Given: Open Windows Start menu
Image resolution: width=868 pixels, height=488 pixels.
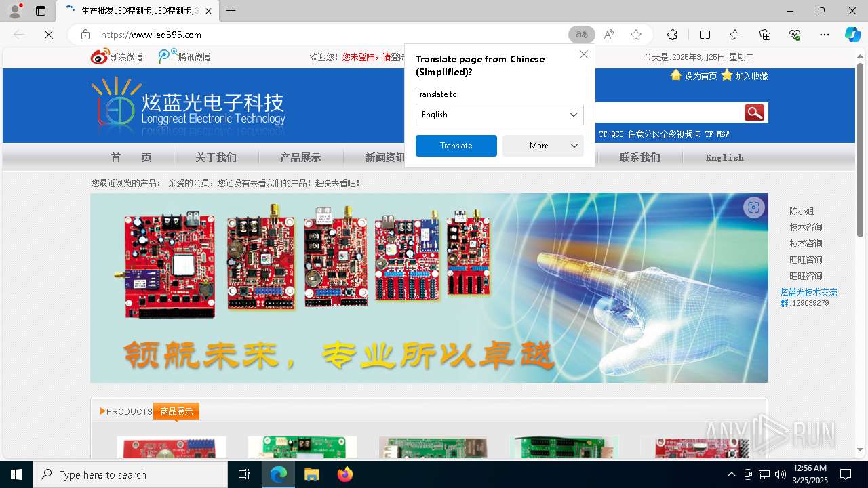Looking at the screenshot, I should (x=16, y=474).
